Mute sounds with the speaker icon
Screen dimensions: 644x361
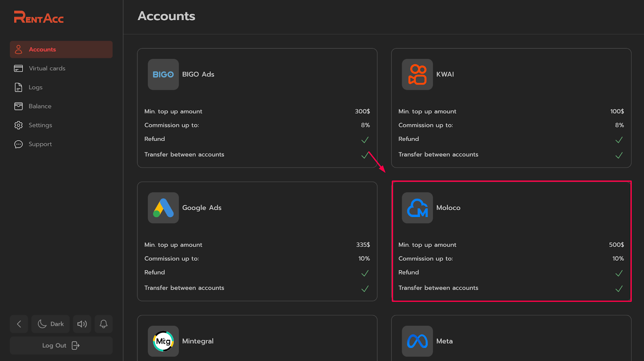(x=82, y=324)
